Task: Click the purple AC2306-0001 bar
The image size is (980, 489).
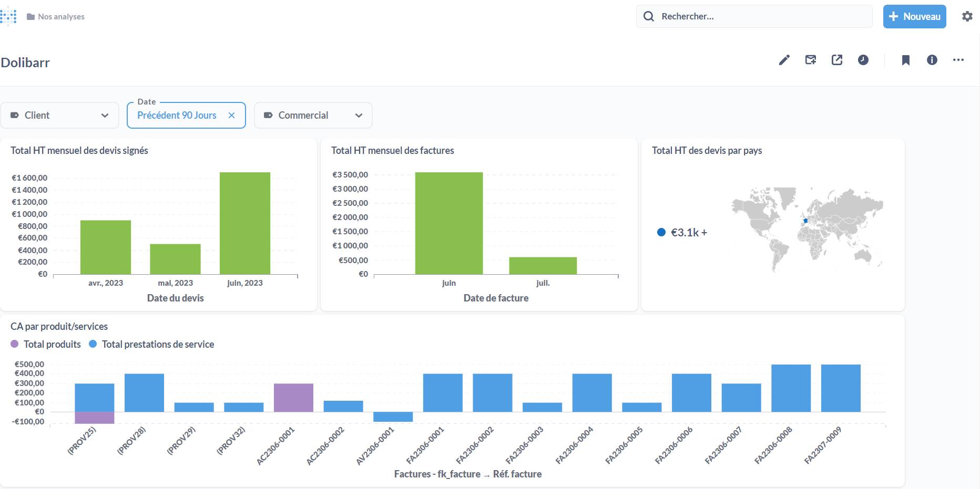Action: click(293, 398)
